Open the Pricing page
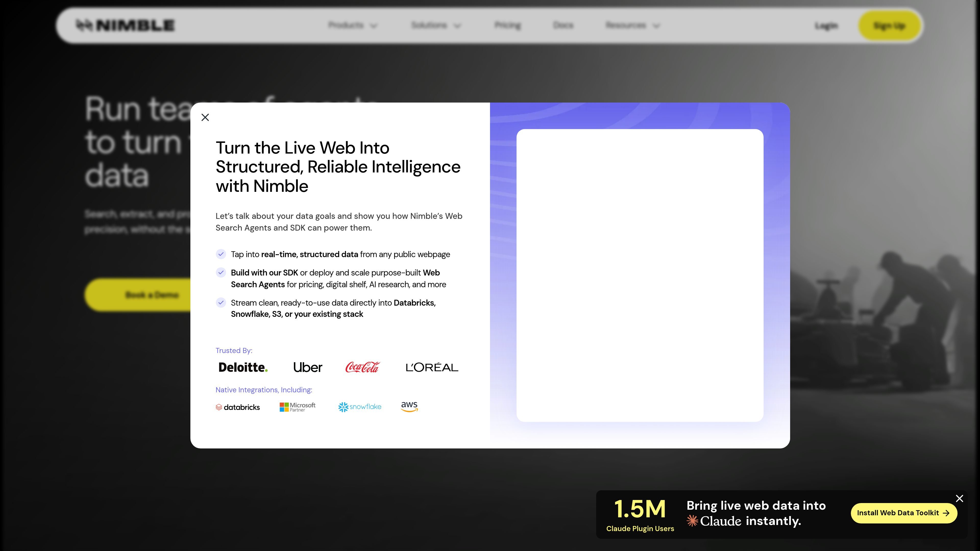 point(508,26)
